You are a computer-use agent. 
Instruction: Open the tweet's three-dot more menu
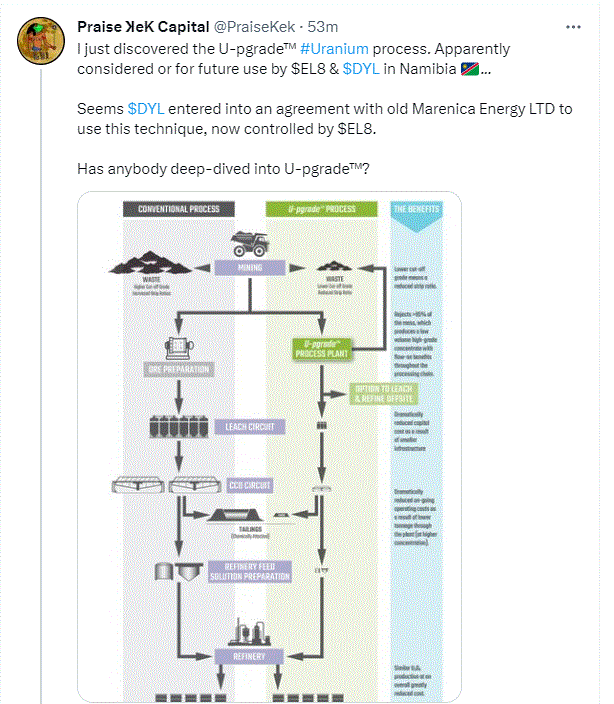pos(573,27)
